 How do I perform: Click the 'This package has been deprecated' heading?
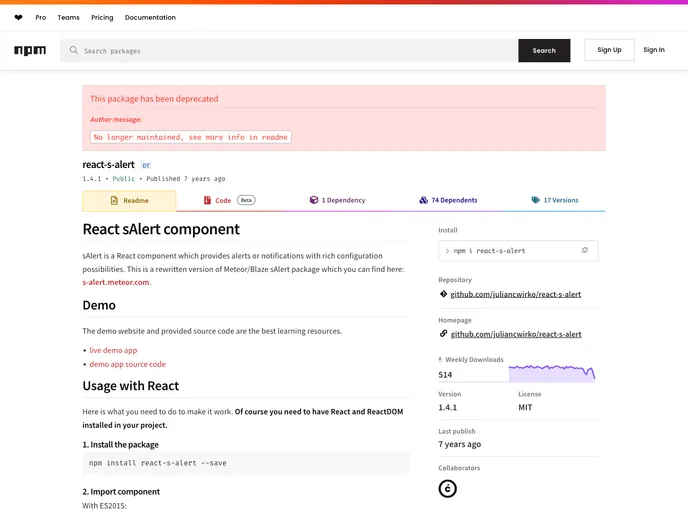[x=154, y=99]
